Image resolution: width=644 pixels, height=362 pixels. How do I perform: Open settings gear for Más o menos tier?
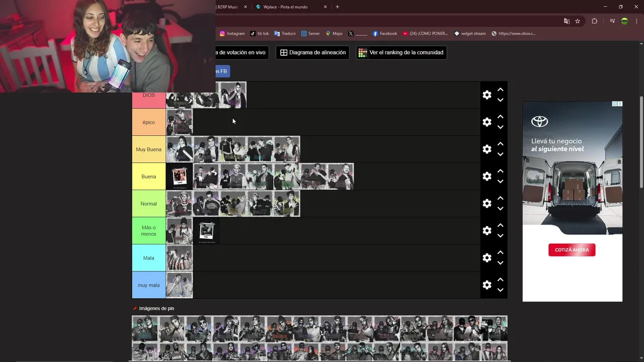[x=487, y=231]
